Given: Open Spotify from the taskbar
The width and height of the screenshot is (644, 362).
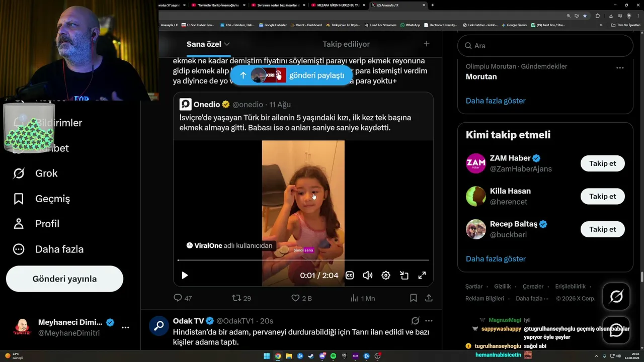Looking at the screenshot, I should (x=333, y=356).
